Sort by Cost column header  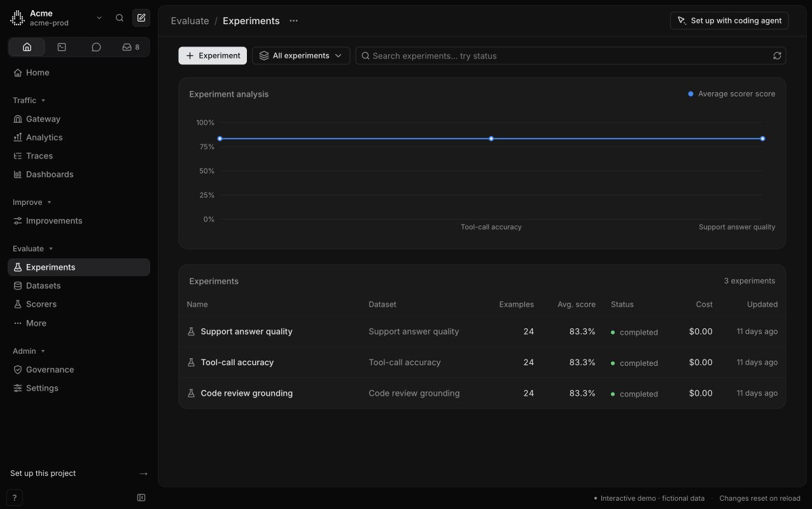[x=704, y=305]
